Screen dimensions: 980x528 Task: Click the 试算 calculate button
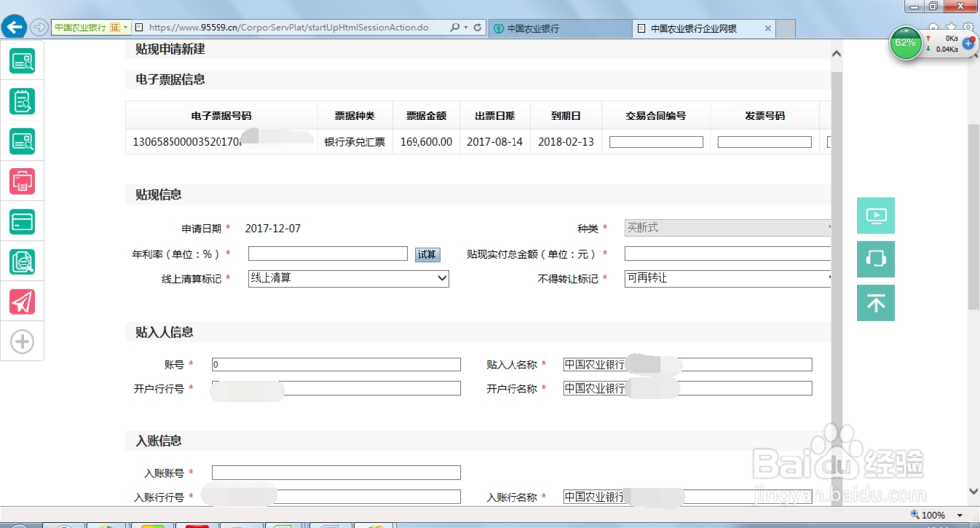coord(427,254)
